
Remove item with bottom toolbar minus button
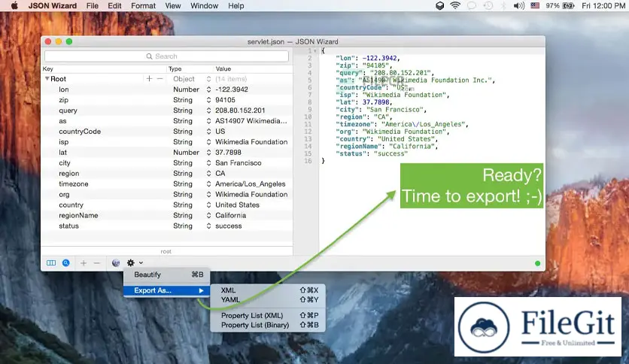pos(96,263)
